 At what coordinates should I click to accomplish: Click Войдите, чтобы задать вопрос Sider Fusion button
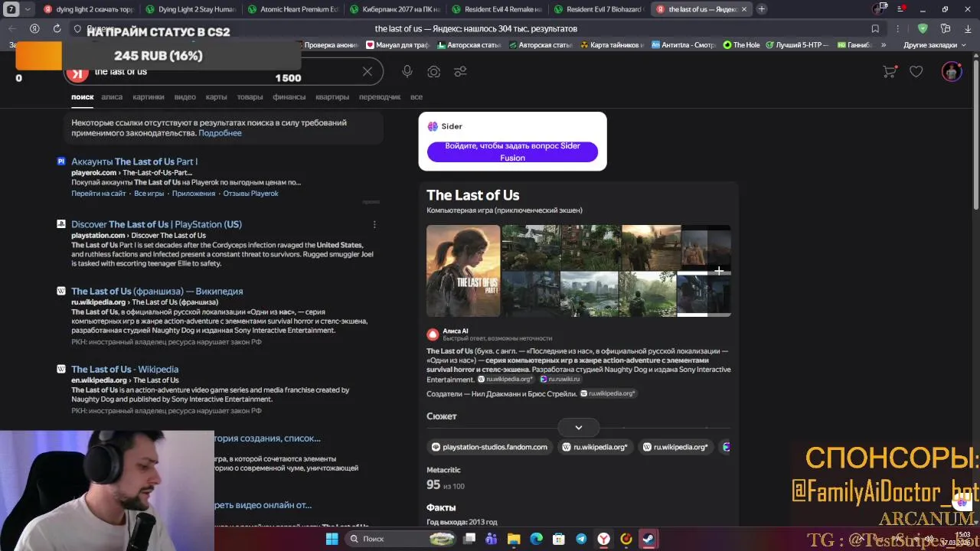[x=512, y=152]
